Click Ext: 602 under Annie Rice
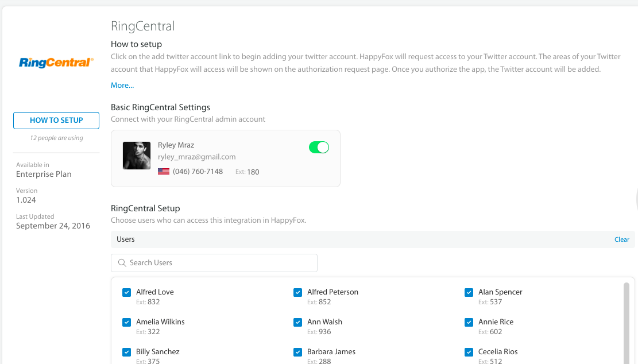The image size is (638, 364). click(x=490, y=332)
